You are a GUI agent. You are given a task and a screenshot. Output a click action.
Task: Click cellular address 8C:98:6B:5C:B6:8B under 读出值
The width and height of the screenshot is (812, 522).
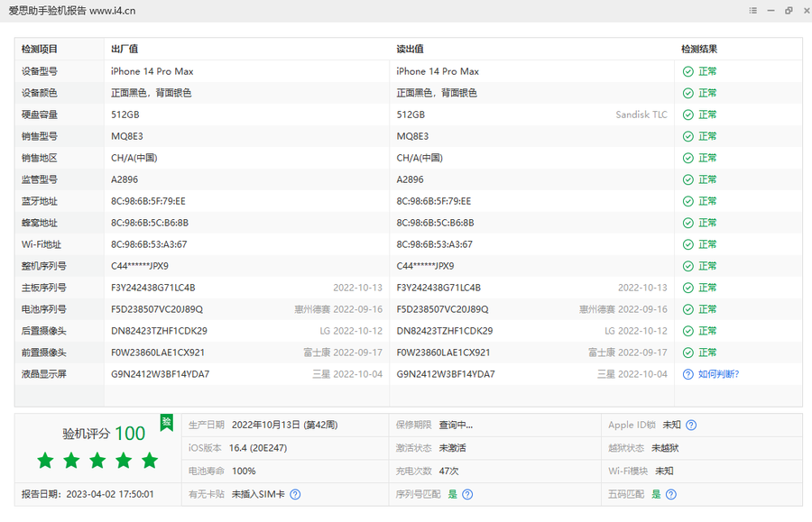(x=435, y=223)
